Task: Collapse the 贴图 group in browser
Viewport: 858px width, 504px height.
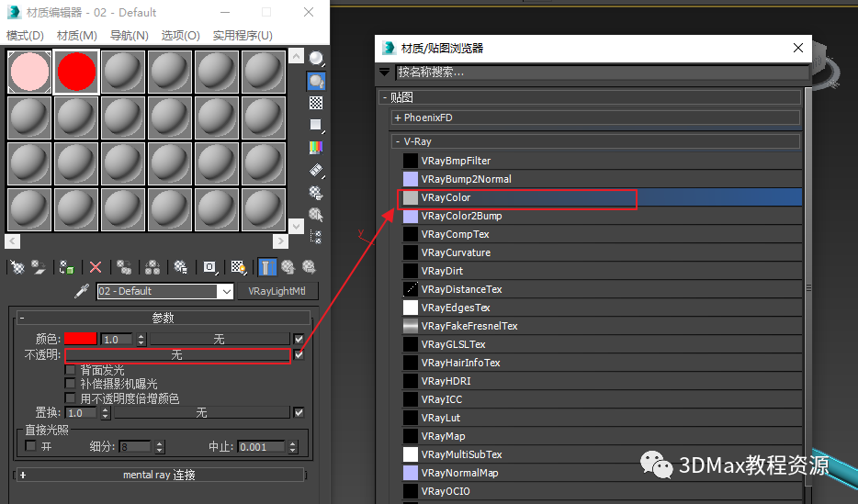Action: pyautogui.click(x=590, y=97)
